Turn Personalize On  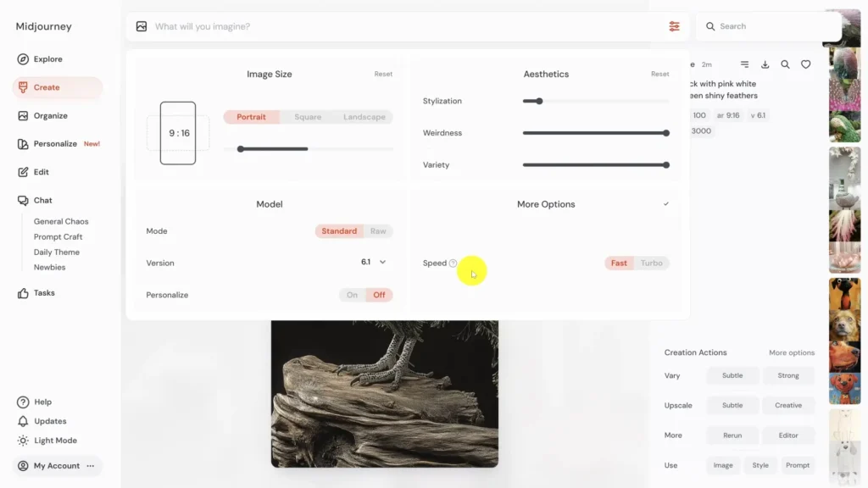click(352, 295)
